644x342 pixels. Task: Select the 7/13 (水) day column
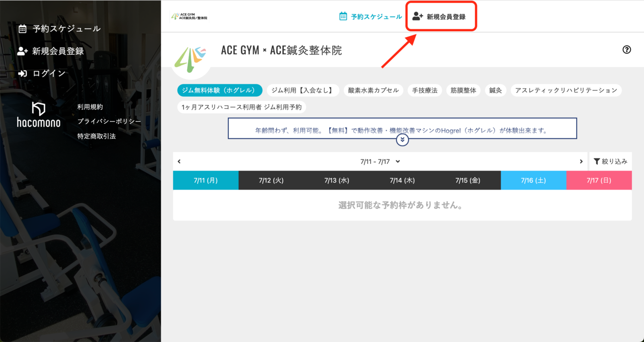(x=337, y=181)
